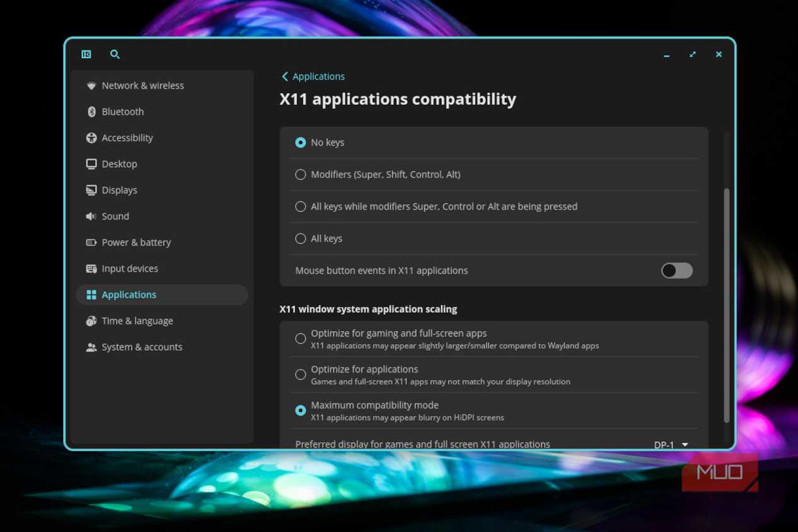Click 'Games and full-screen X11 apps may not match' text
Viewport: 798px width, 532px height.
click(441, 381)
